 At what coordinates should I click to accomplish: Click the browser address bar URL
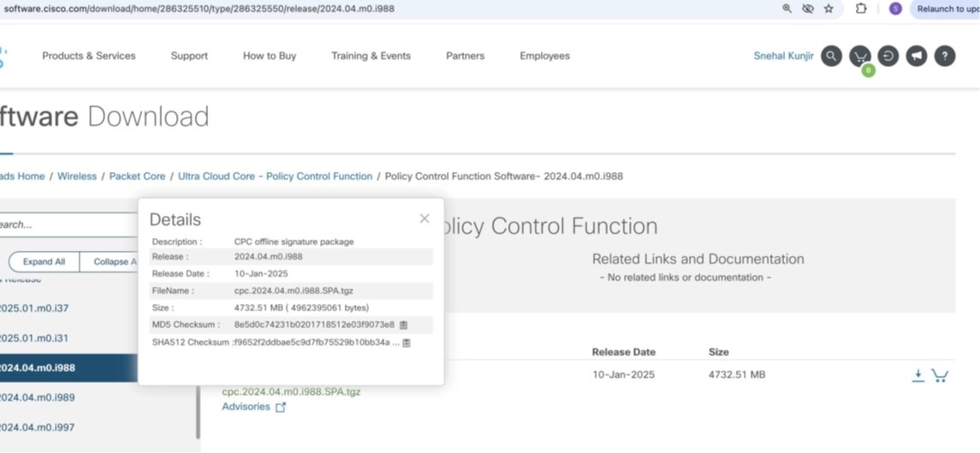click(199, 9)
